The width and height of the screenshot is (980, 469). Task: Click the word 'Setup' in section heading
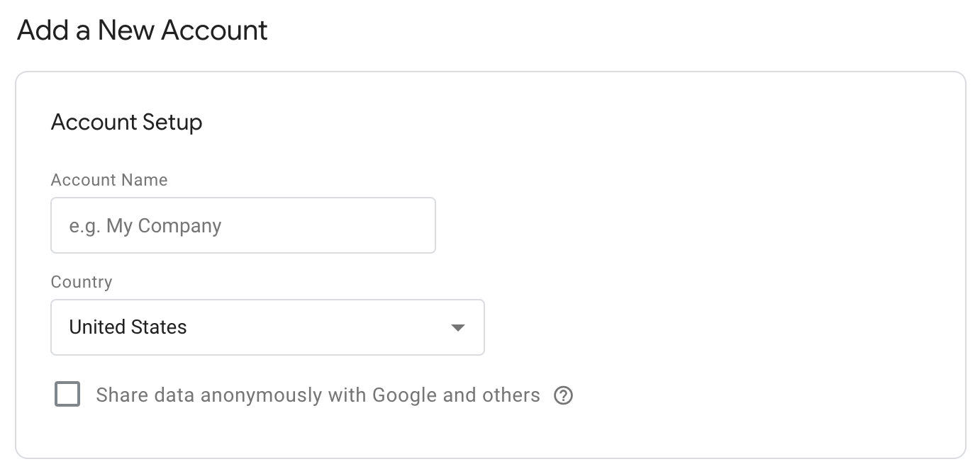pos(172,122)
